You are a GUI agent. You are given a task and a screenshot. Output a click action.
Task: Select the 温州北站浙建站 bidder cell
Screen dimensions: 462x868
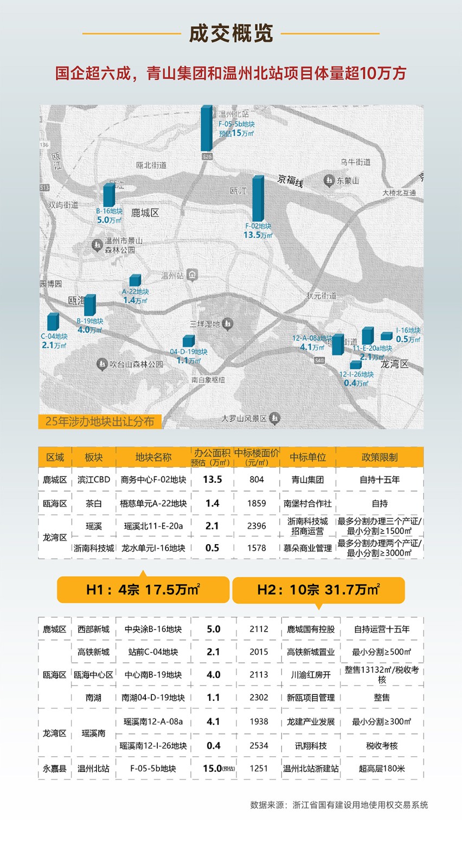(x=311, y=768)
